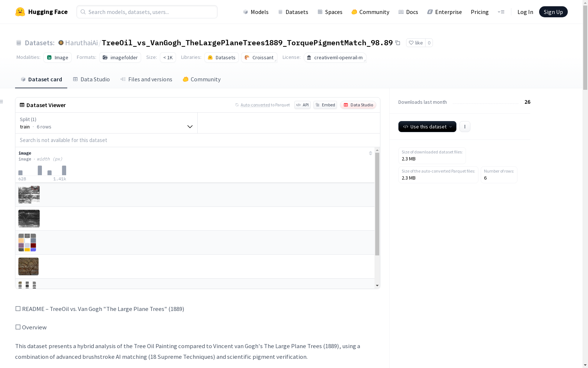This screenshot has height=368, width=588.
Task: Select the Croissant library tag
Action: (x=259, y=57)
